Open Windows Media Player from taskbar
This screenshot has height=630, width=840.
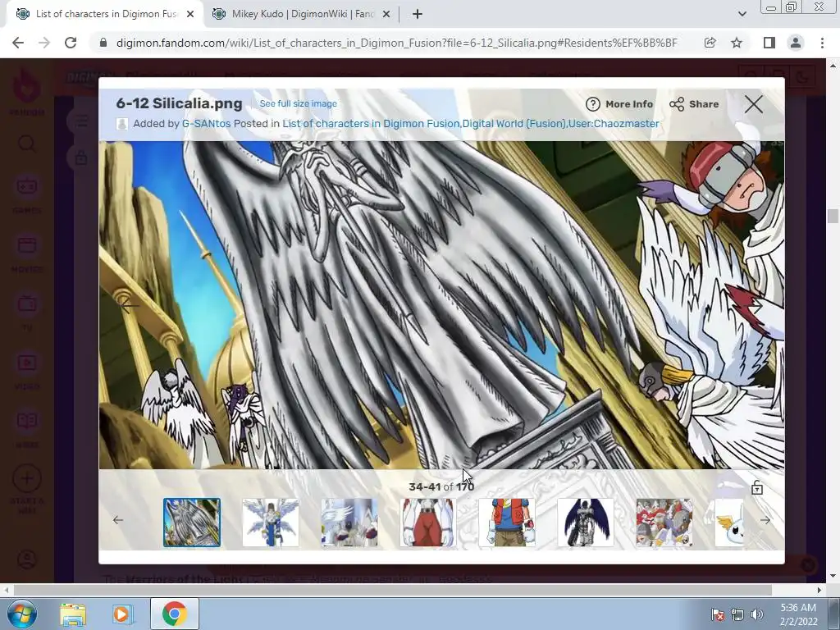click(121, 614)
